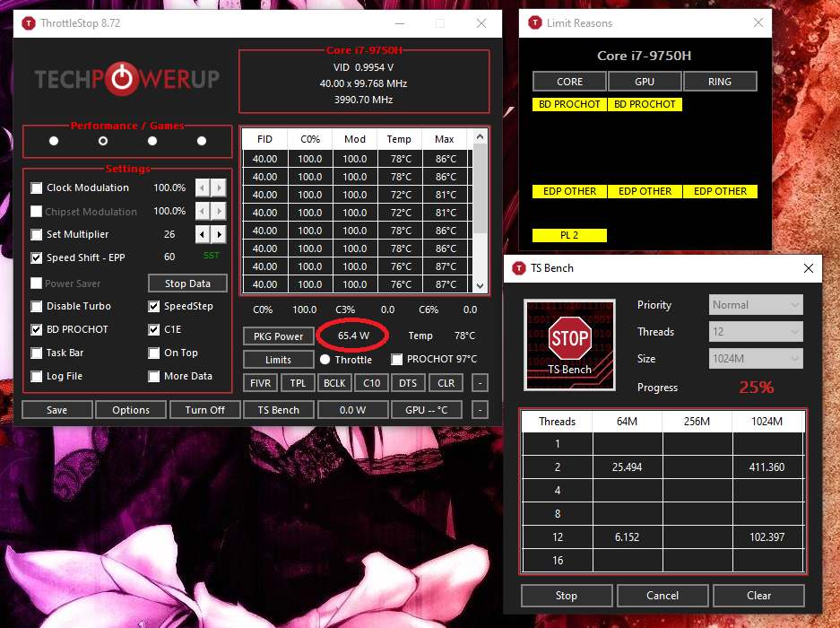Viewport: 840px width, 628px height.
Task: Toggle the C1E checkbox
Action: coord(154,329)
